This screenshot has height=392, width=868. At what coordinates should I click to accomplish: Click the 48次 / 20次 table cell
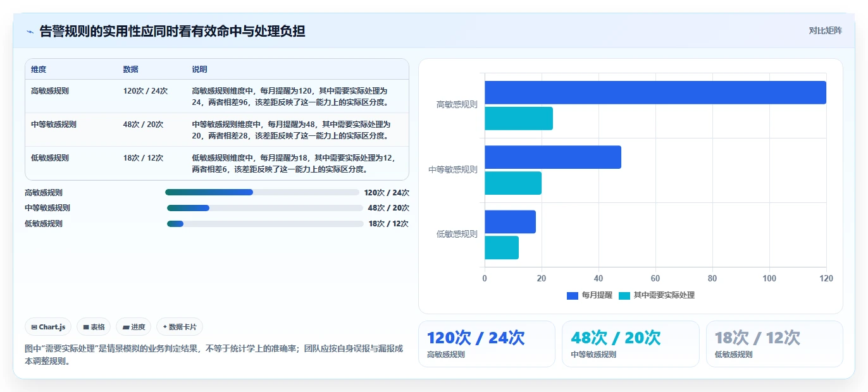(144, 125)
